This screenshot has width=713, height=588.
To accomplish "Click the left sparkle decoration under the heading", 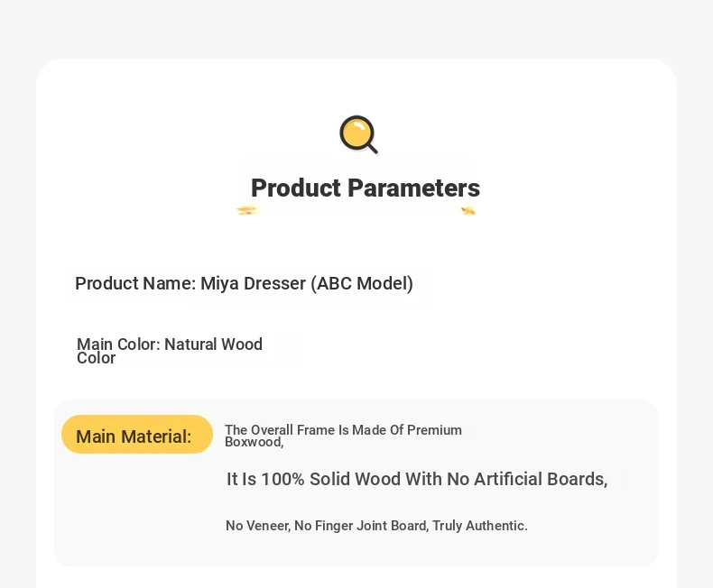I will pos(247,210).
